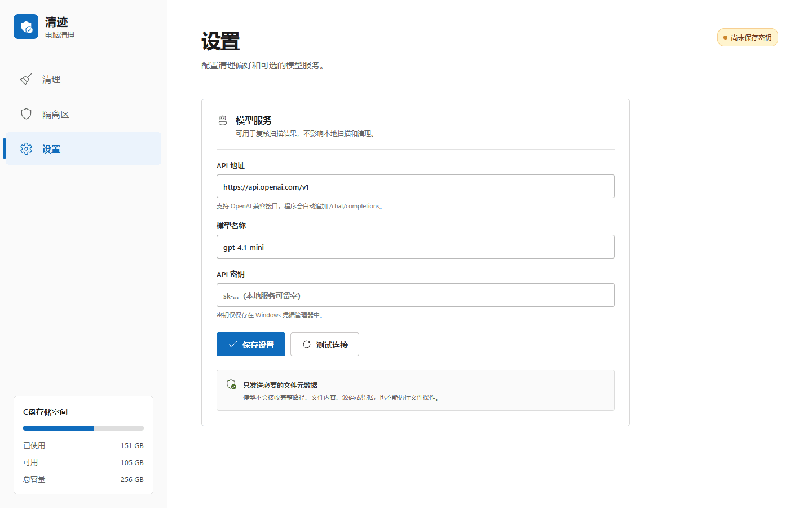
Task: Click the 已使用 label in storage card
Action: [x=34, y=445]
